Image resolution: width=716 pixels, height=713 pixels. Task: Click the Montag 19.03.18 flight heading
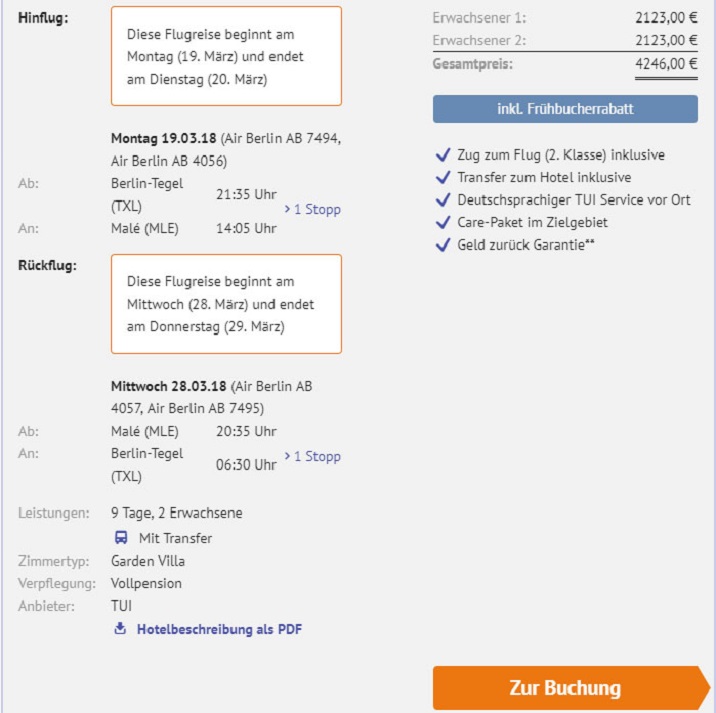164,138
